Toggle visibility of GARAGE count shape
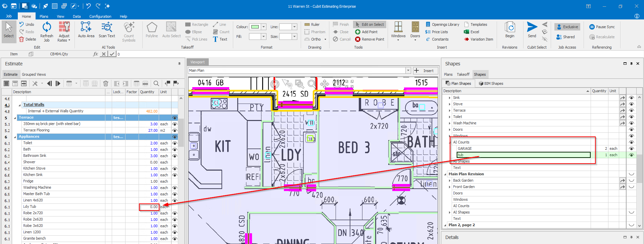 click(631, 149)
